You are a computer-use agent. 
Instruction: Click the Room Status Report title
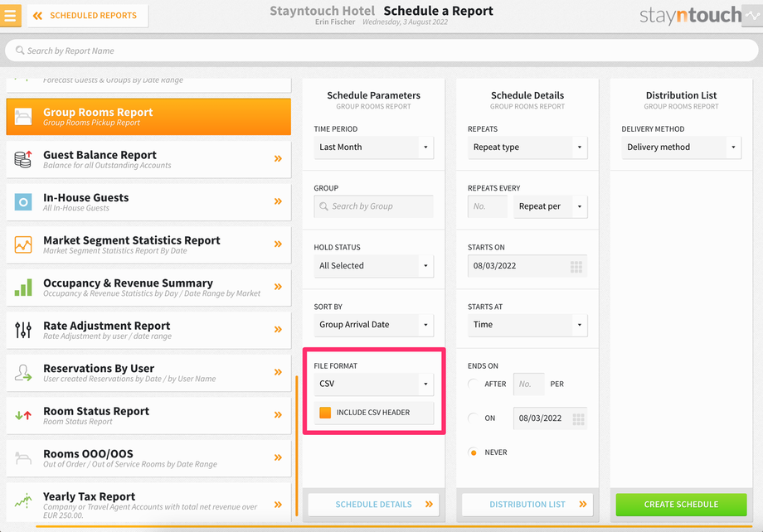pos(96,411)
